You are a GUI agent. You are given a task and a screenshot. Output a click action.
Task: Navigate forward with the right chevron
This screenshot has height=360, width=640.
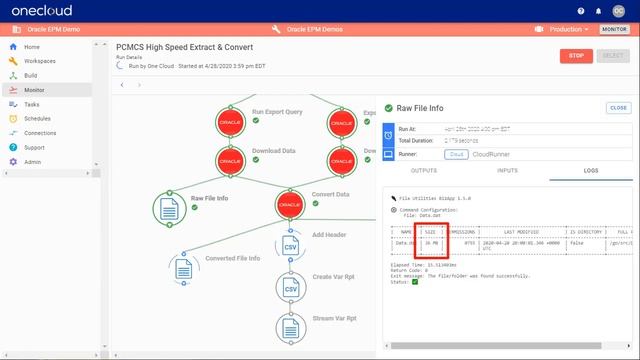(139, 85)
